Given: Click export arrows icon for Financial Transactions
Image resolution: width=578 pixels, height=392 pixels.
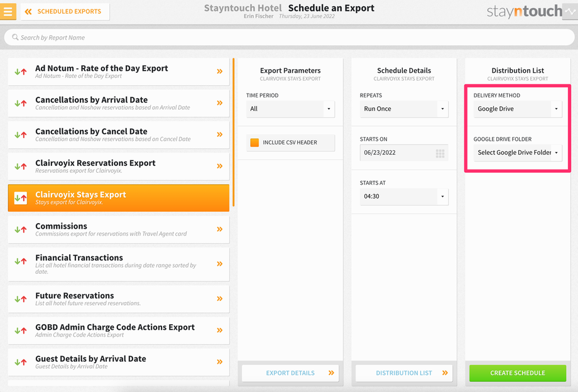Looking at the screenshot, I should click(21, 261).
